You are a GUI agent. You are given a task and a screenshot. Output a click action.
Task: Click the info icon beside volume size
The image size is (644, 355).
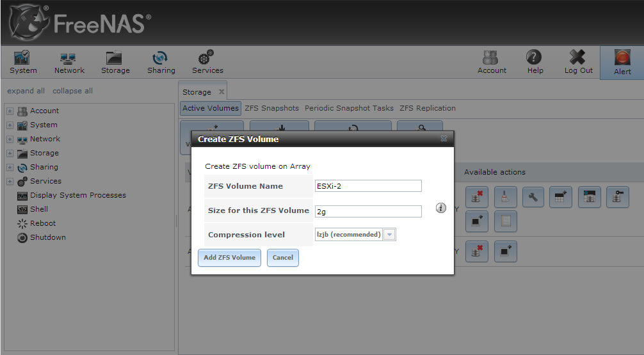click(x=440, y=208)
